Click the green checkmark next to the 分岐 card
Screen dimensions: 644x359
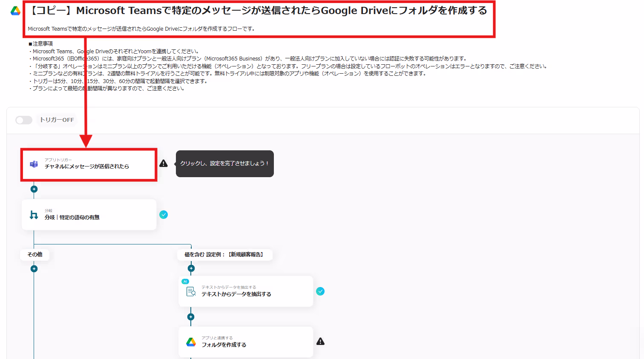(x=164, y=215)
